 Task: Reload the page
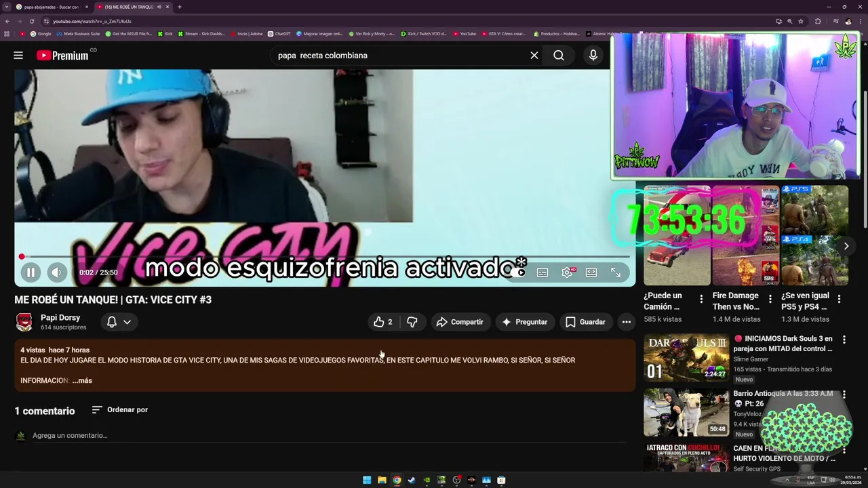coord(31,21)
